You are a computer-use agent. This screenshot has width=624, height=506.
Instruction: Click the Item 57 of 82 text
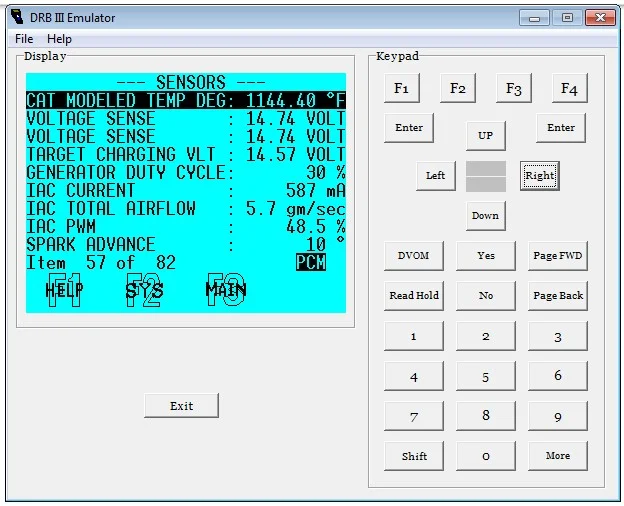[101, 263]
